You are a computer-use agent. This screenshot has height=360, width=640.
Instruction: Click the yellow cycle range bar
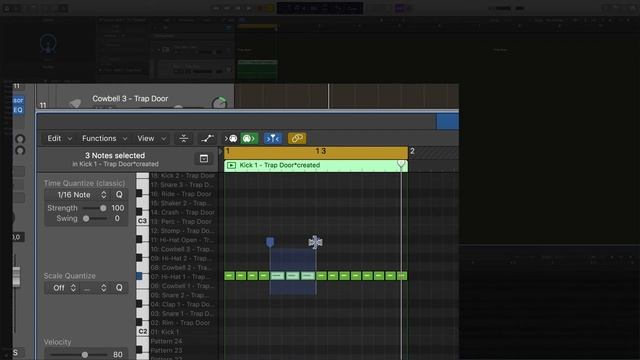(x=316, y=152)
